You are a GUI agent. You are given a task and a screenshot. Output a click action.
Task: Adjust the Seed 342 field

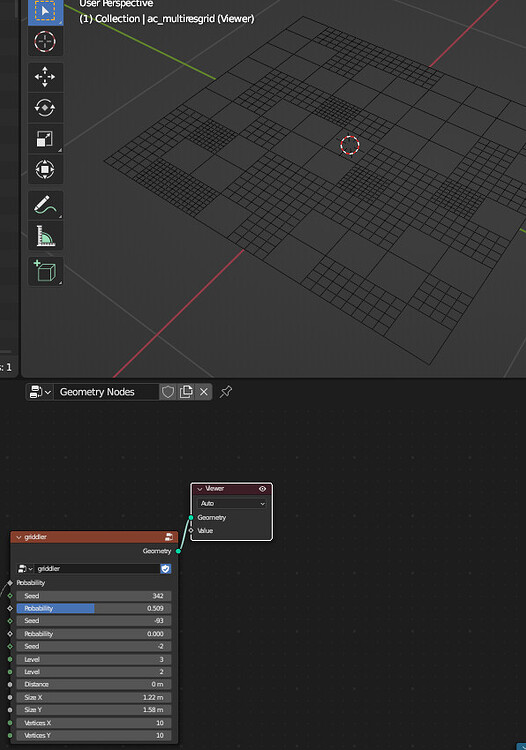(94, 596)
